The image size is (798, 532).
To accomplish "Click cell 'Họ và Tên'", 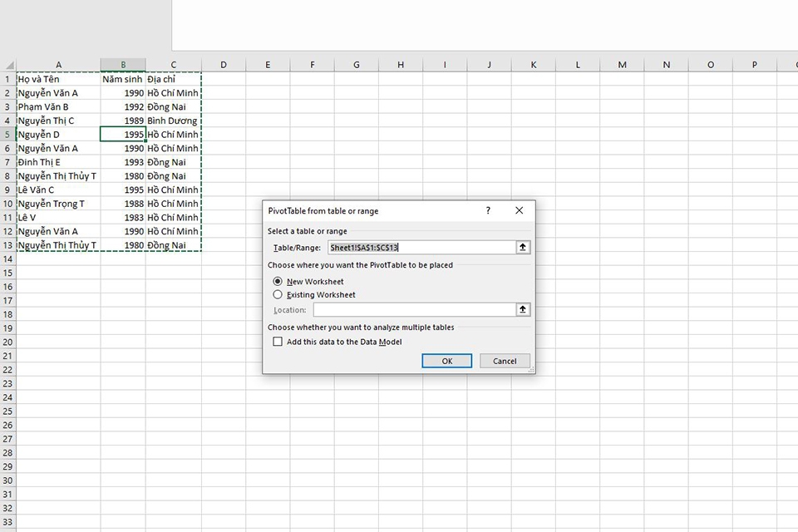I will click(x=58, y=79).
